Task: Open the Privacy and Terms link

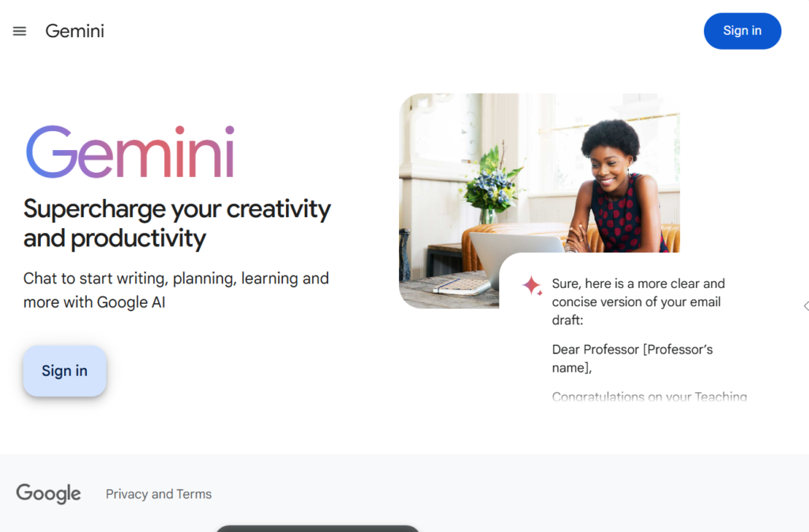Action: coord(159,494)
